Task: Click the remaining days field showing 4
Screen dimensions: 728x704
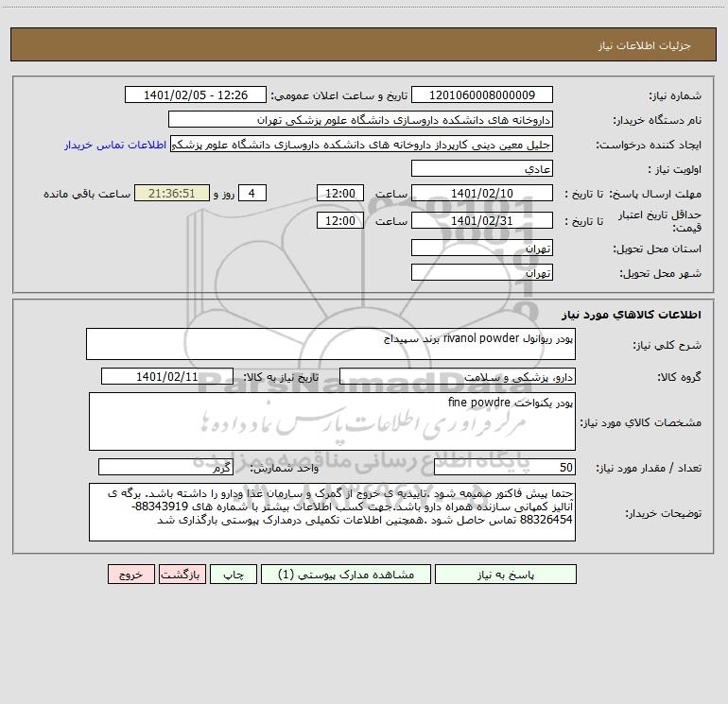Action: pyautogui.click(x=252, y=193)
